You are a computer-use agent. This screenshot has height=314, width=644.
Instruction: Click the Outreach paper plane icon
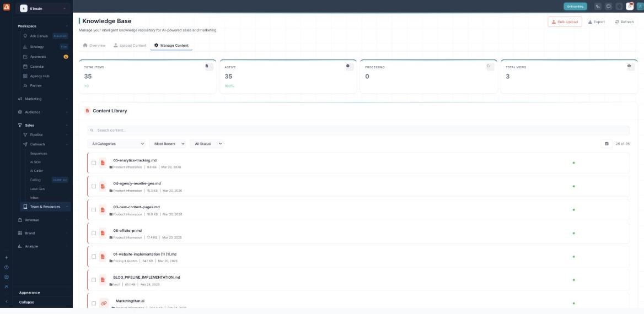(x=25, y=144)
